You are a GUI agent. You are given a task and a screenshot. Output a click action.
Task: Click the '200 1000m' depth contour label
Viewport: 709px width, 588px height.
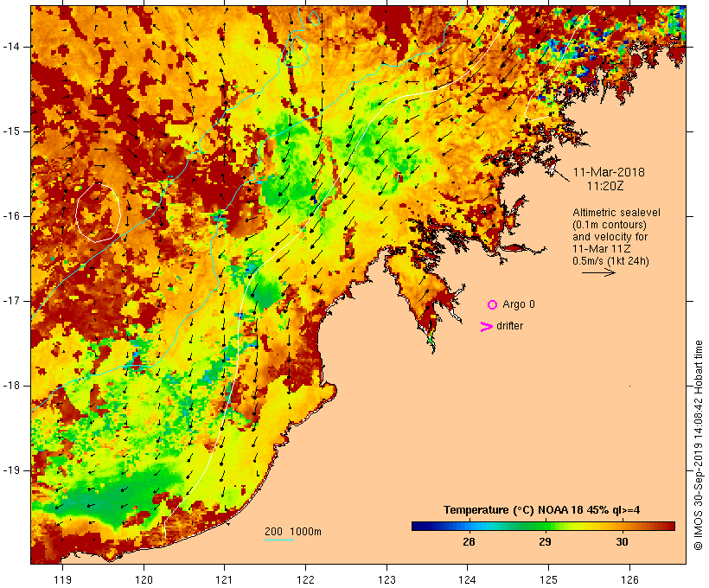[x=293, y=532]
